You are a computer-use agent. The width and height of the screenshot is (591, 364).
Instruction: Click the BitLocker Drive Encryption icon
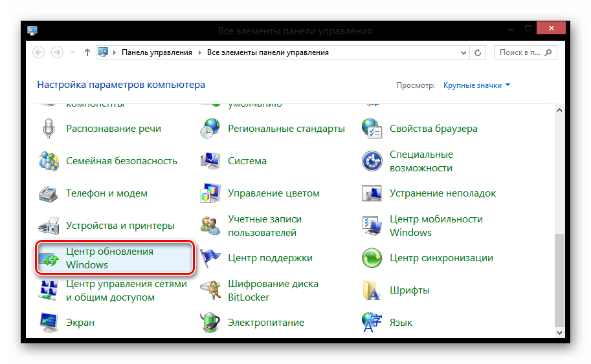click(x=210, y=290)
